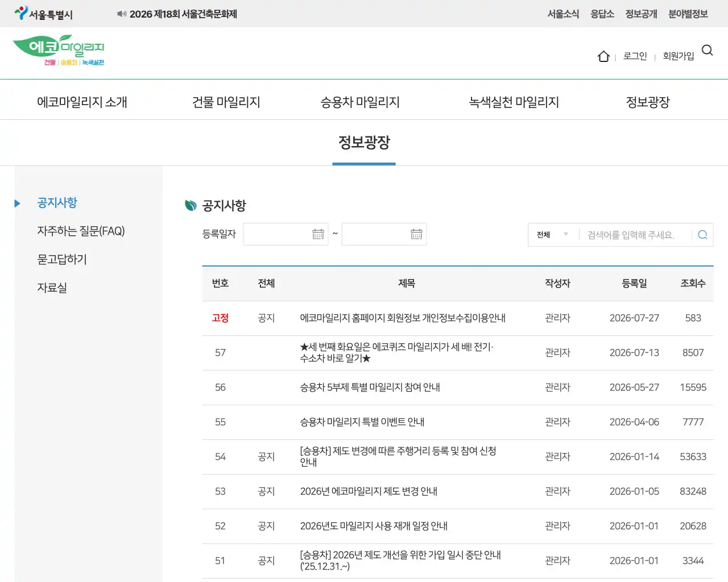Open notice 57 about 에코퀴즈 마일리지

pos(397,353)
